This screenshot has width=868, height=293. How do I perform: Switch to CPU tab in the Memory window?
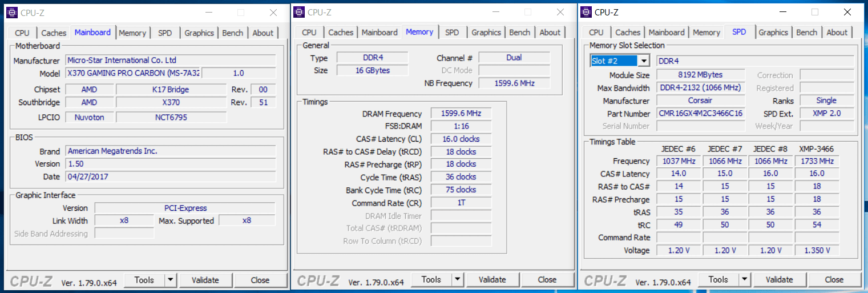pyautogui.click(x=309, y=33)
